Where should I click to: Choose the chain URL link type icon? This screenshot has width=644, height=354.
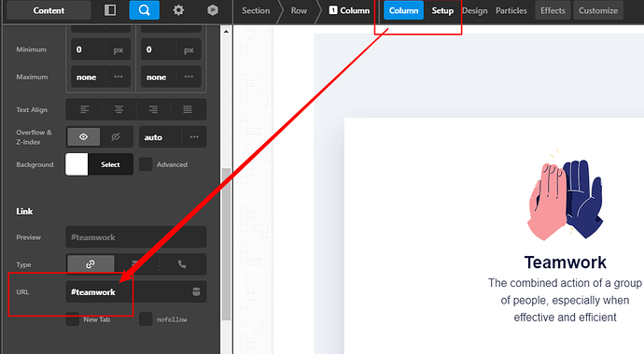click(x=91, y=264)
